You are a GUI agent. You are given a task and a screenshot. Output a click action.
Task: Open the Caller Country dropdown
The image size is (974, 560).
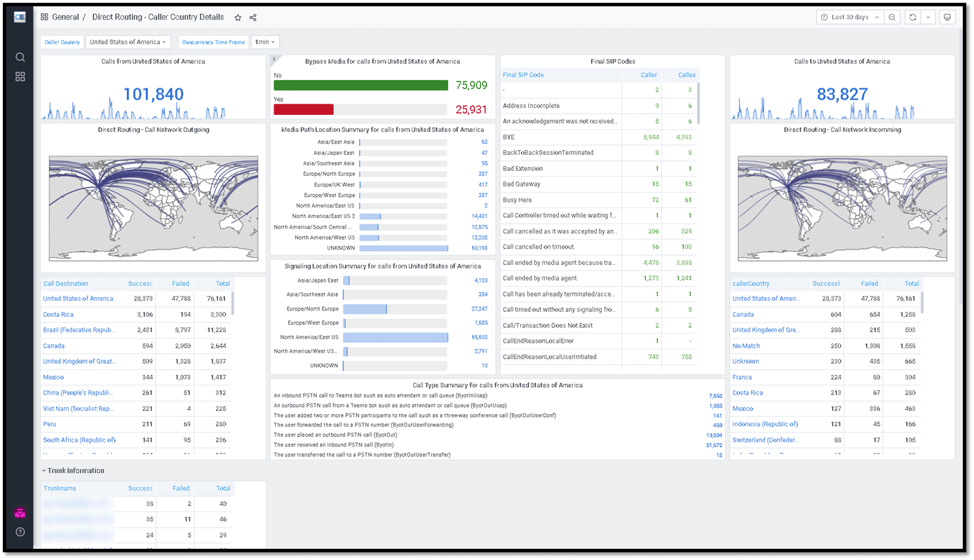[128, 42]
